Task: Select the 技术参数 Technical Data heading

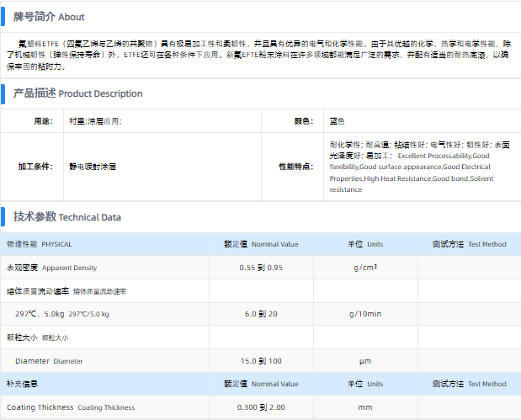Action: click(67, 217)
